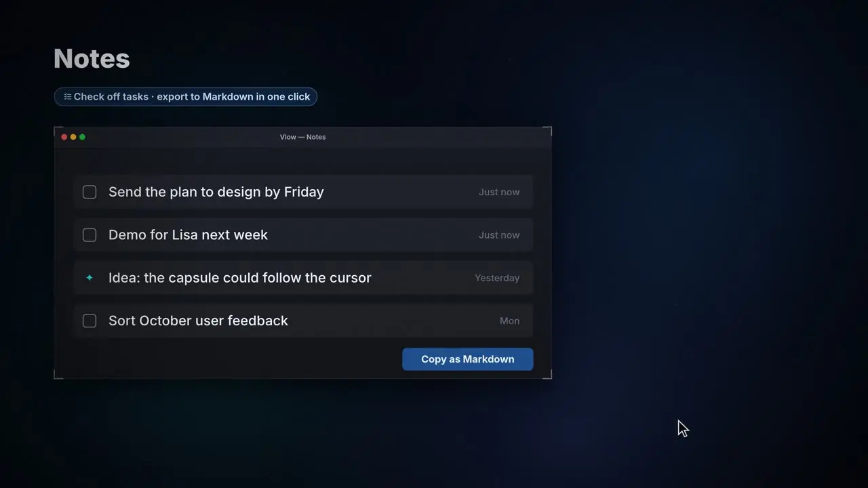
Task: Click the "Notes" page heading
Action: [x=92, y=59]
